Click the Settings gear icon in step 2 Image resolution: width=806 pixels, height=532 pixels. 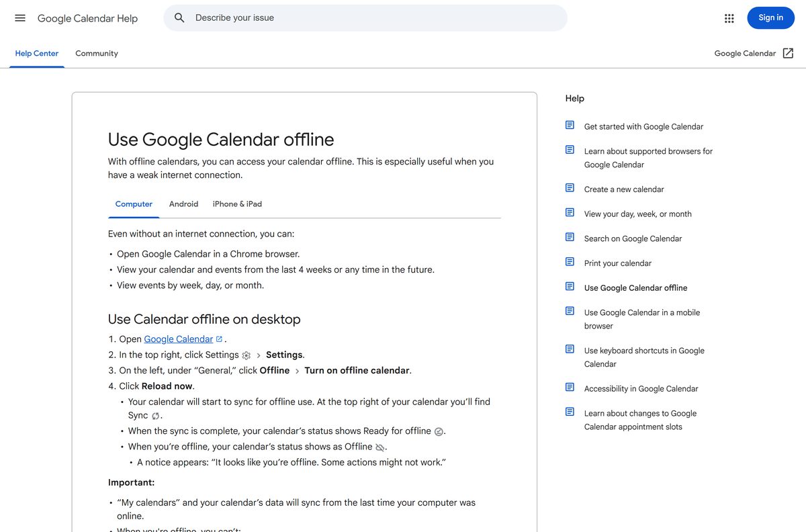click(x=247, y=355)
